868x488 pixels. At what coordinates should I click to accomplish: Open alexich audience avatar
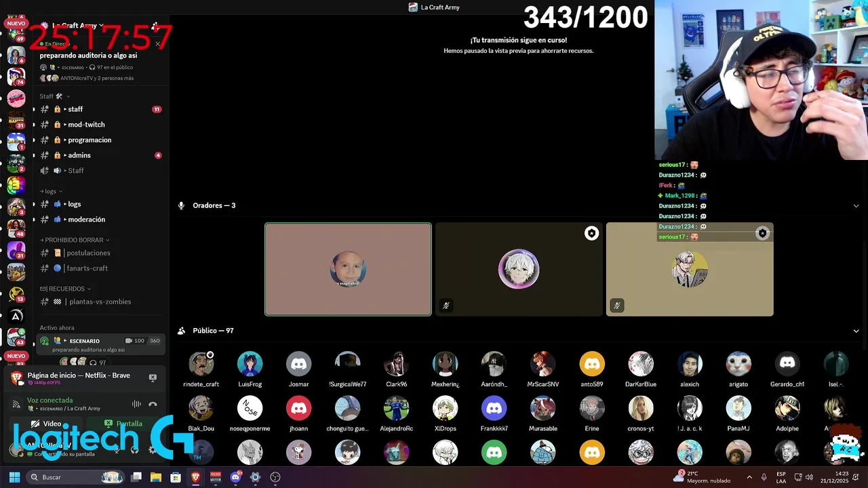point(689,364)
